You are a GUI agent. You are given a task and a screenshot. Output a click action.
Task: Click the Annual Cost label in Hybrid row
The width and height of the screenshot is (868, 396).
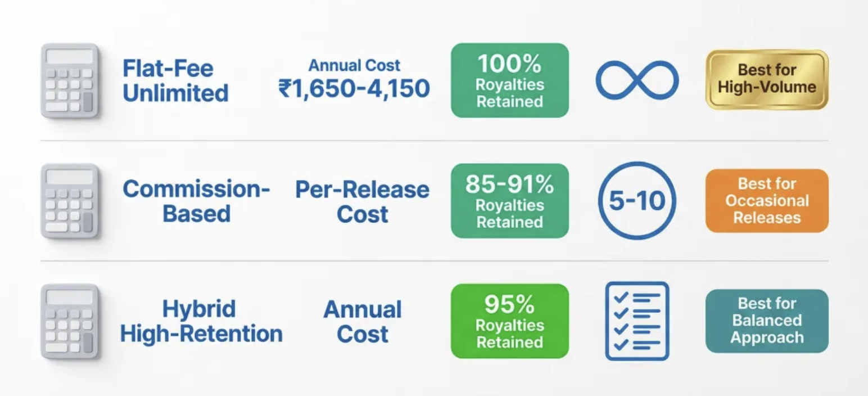(x=362, y=321)
